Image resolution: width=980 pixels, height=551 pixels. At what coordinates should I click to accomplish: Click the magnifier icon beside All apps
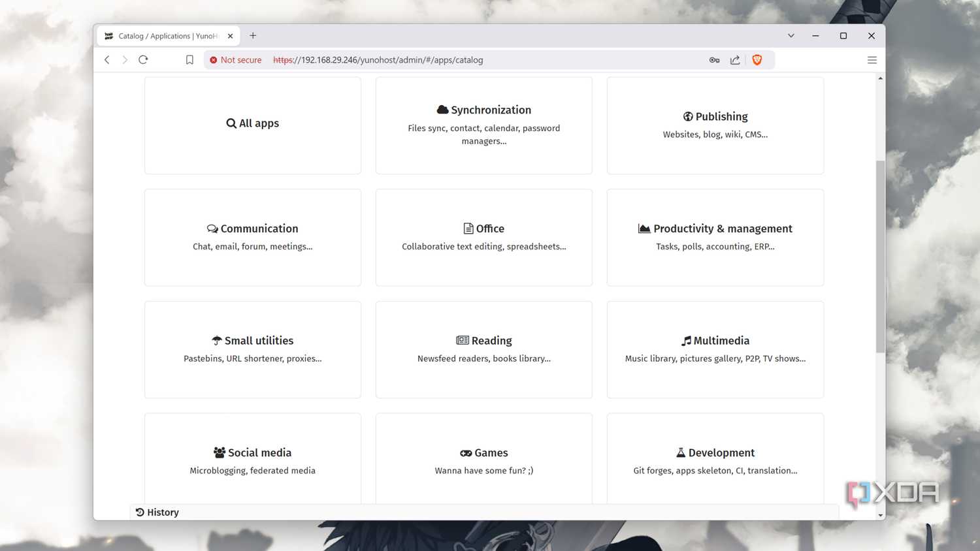point(231,123)
